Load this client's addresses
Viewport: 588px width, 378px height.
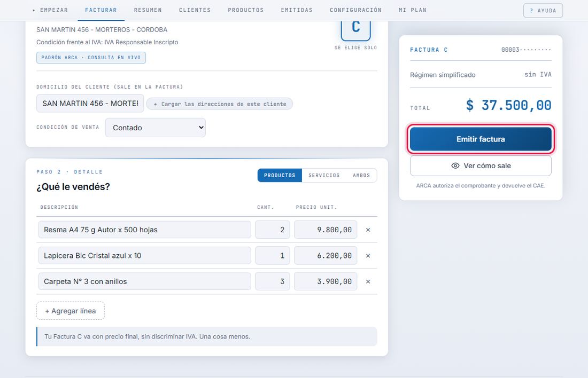pos(219,104)
